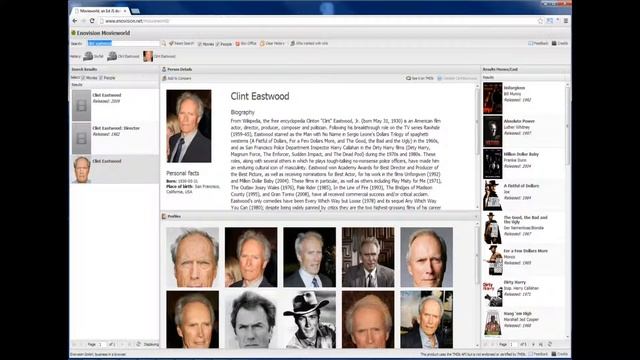This screenshot has width=640, height=360.
Task: Select the Clint Eastwood person result with the photo
Action: click(115, 169)
